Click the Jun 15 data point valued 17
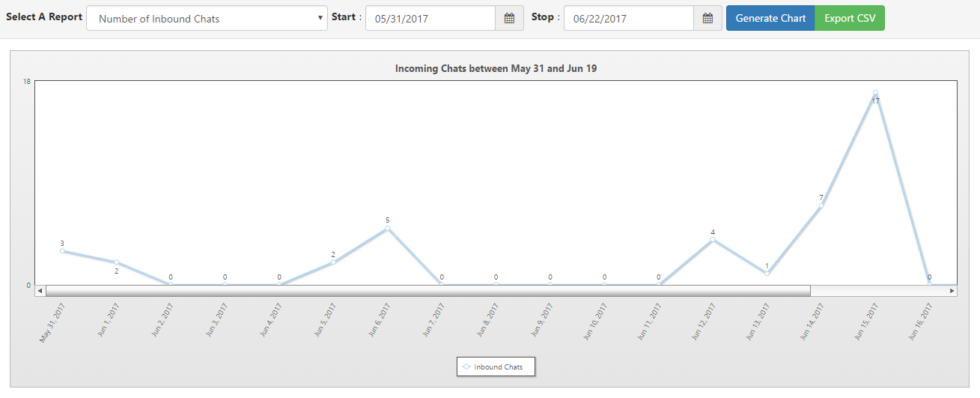 coord(875,93)
